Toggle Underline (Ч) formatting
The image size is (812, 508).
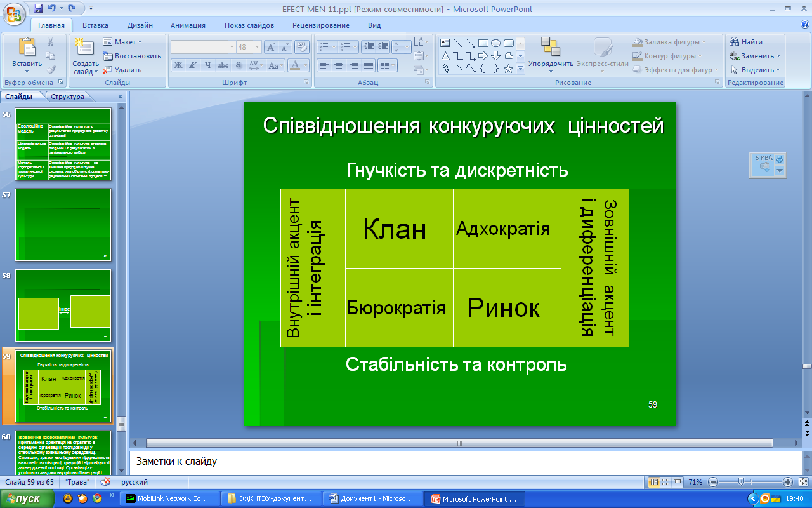click(208, 65)
